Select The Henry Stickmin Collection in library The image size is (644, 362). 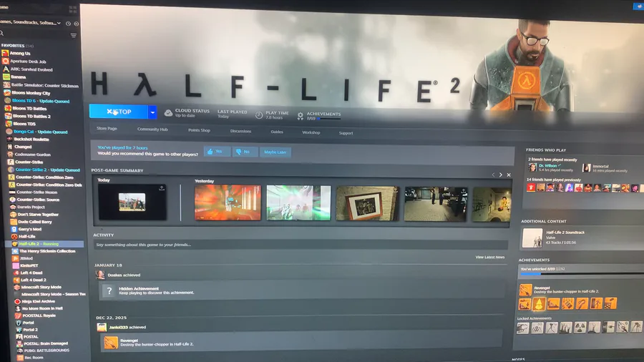(x=47, y=251)
